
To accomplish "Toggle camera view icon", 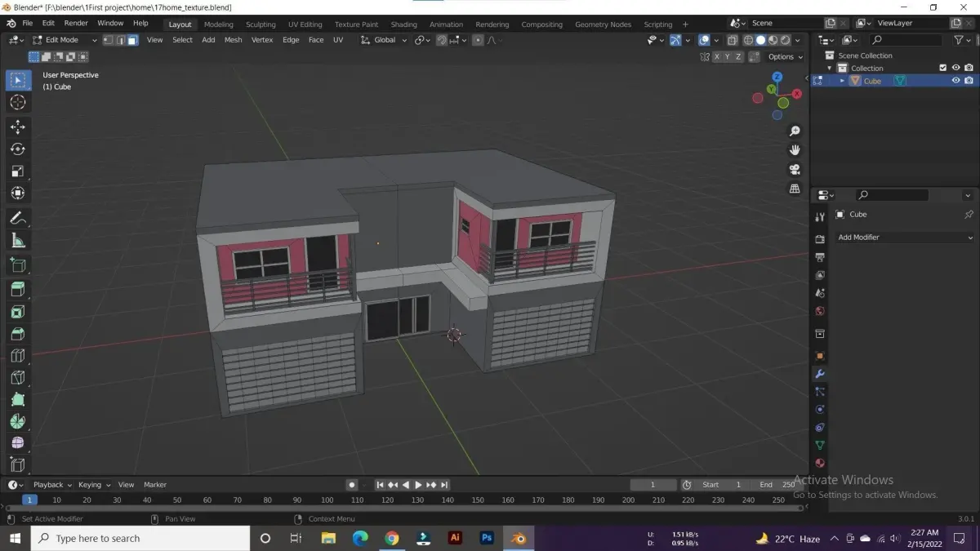I will tap(795, 170).
